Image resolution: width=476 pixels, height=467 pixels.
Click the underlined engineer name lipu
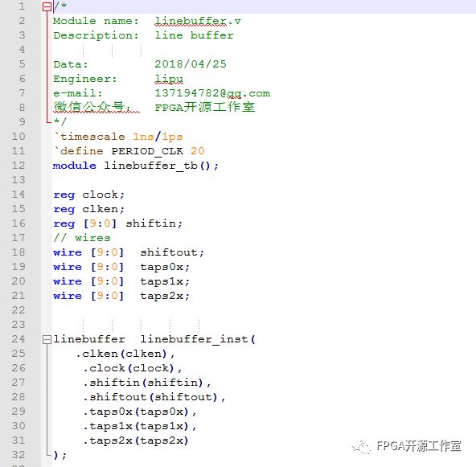click(169, 79)
